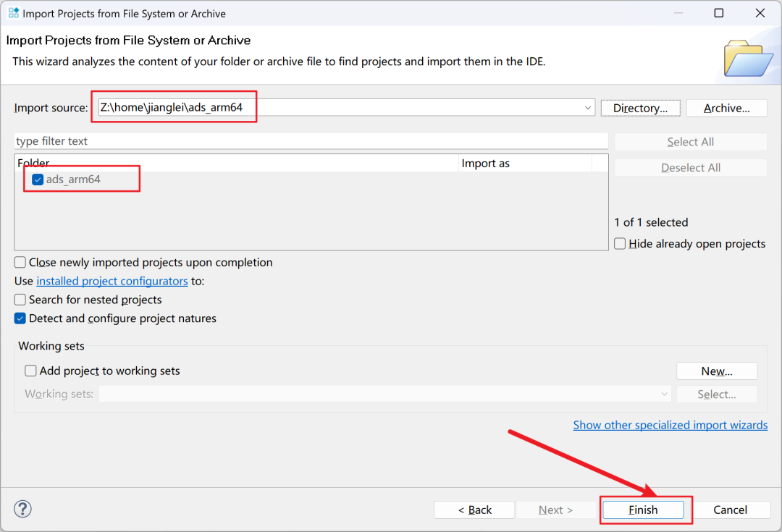Image resolution: width=782 pixels, height=532 pixels.
Task: Click the type filter text field
Action: coord(311,141)
